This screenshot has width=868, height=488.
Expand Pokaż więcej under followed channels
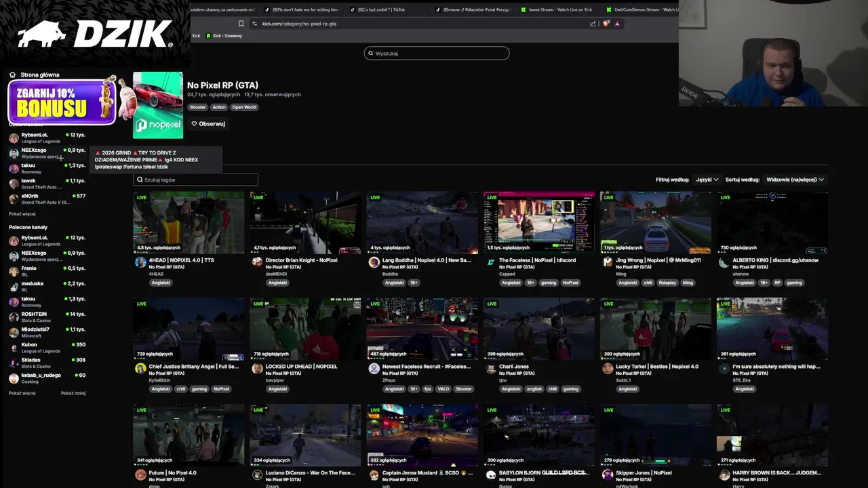point(22,213)
